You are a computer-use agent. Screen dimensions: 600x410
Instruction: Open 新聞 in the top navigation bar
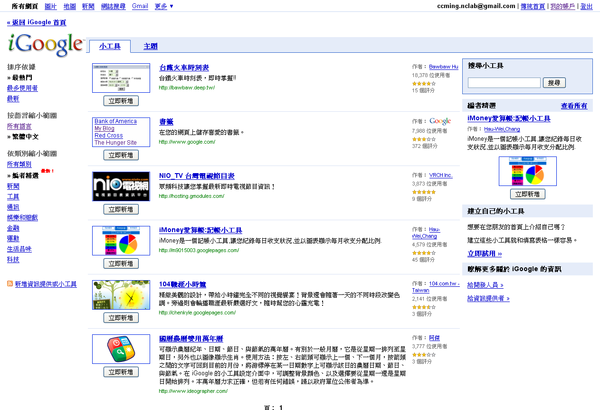(x=88, y=6)
